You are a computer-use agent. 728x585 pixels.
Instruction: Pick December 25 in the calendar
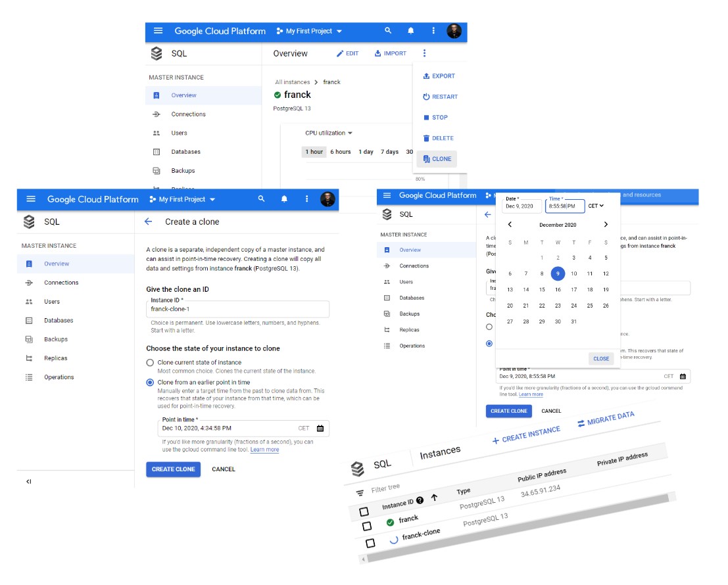[590, 306]
